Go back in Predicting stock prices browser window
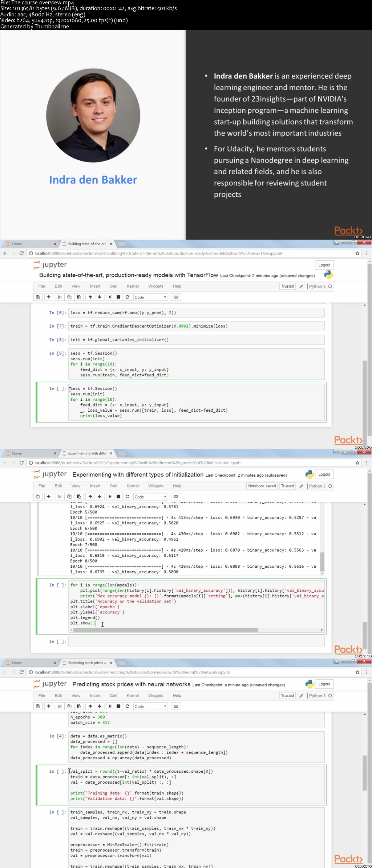Image resolution: width=372 pixels, height=868 pixels. click(5, 672)
